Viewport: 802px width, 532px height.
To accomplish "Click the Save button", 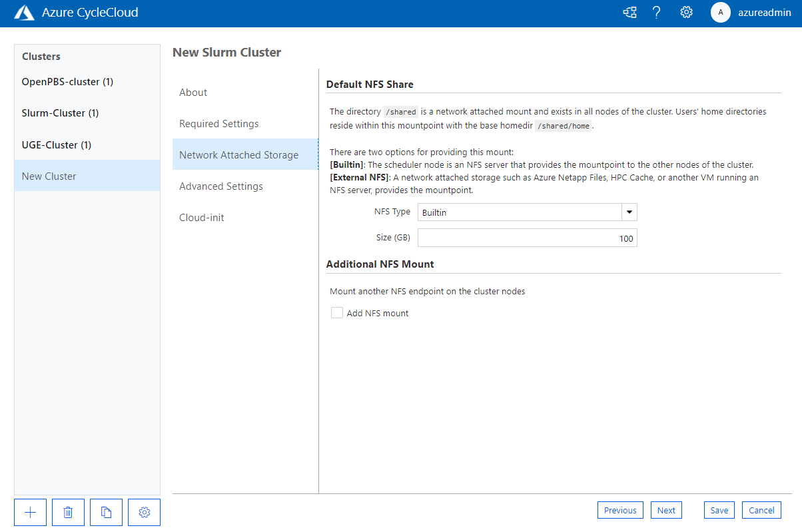I will point(719,510).
